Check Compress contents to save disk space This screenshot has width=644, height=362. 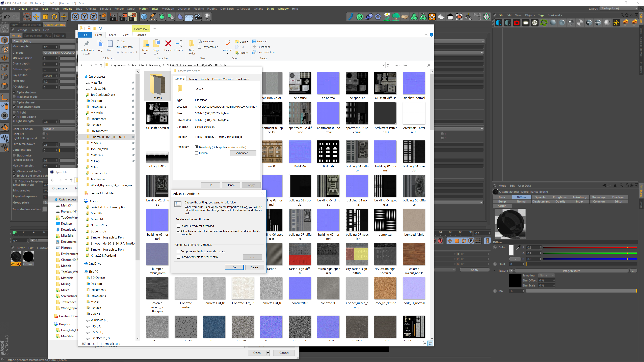[x=178, y=251]
